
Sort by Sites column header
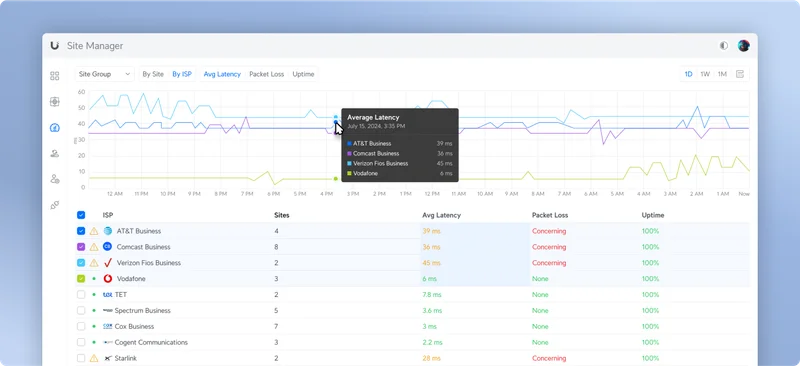pyautogui.click(x=282, y=215)
